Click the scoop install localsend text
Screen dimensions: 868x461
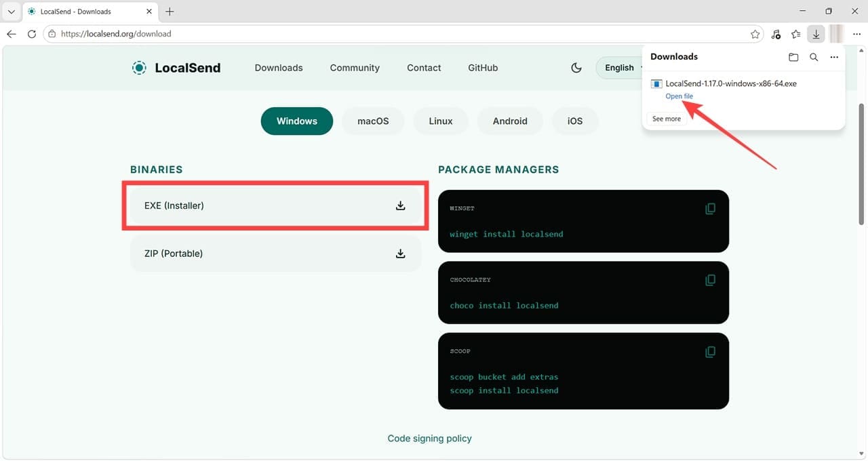click(x=504, y=390)
